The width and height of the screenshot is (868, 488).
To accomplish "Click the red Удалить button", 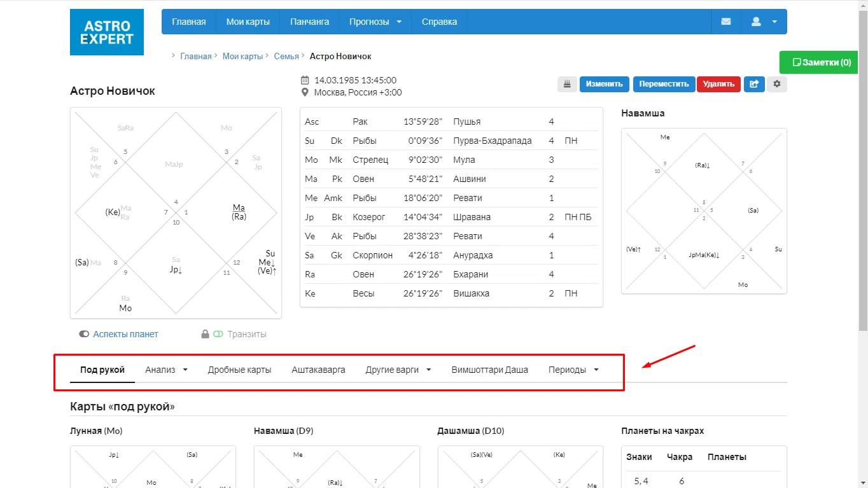I will 719,84.
